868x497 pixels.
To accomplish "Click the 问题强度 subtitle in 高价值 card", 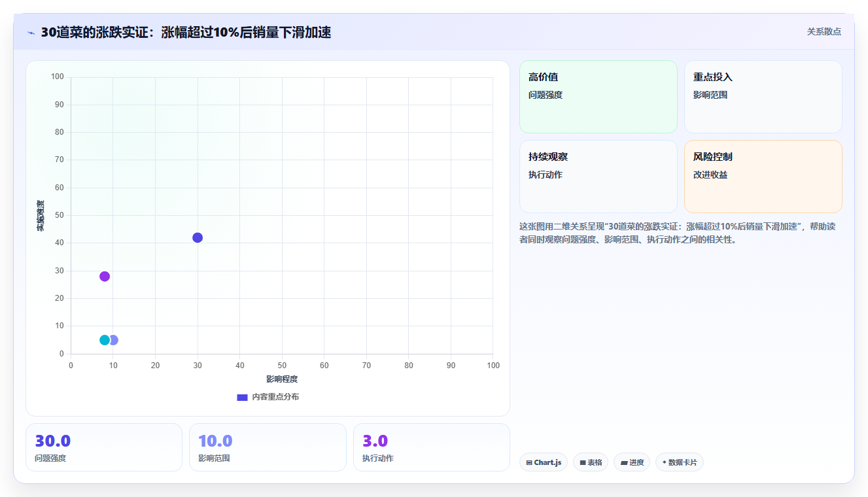I will [546, 95].
